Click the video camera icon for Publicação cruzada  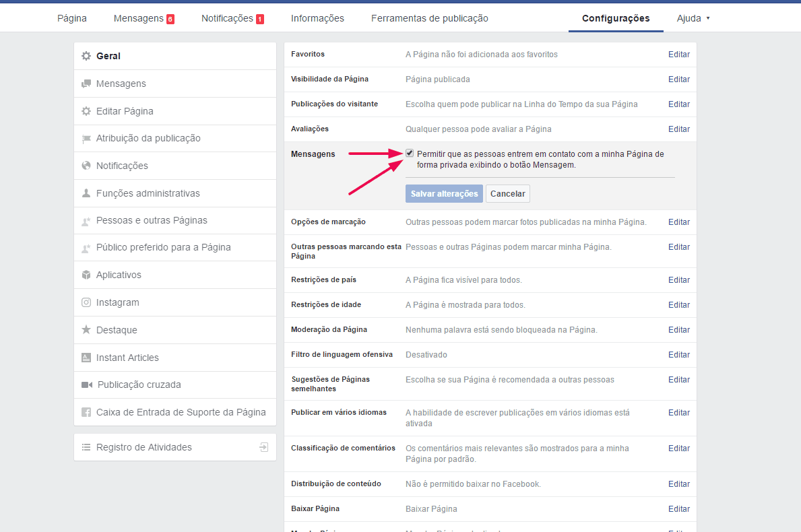point(87,385)
